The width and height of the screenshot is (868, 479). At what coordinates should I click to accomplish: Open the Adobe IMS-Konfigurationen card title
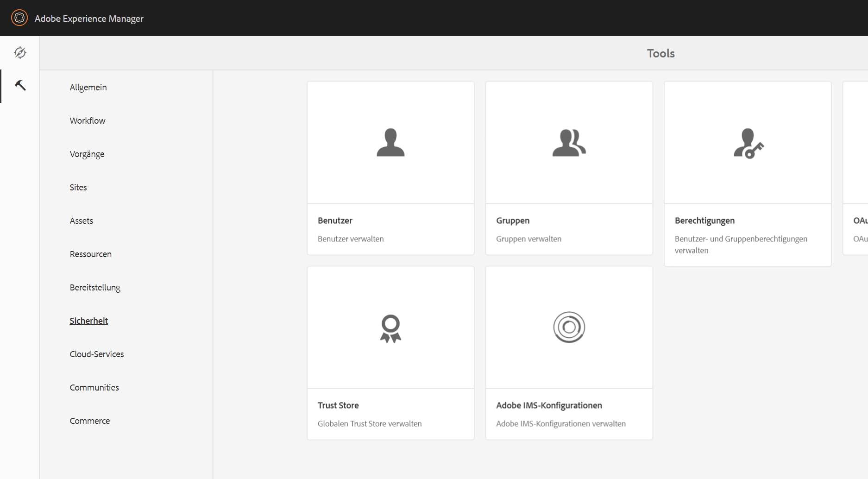(x=549, y=405)
